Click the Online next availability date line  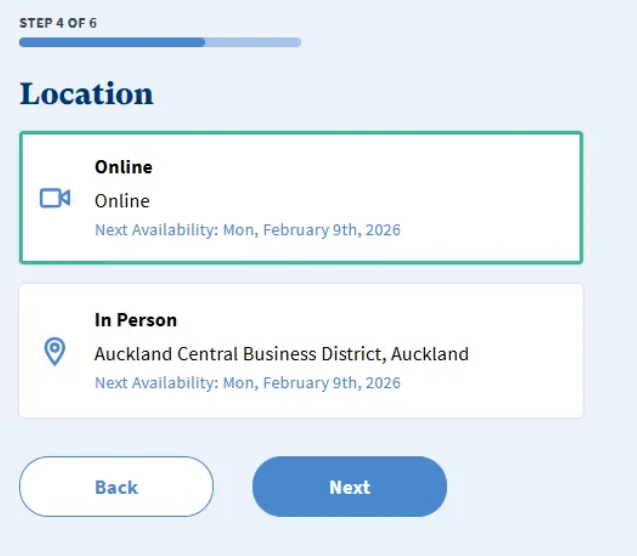[x=247, y=230]
